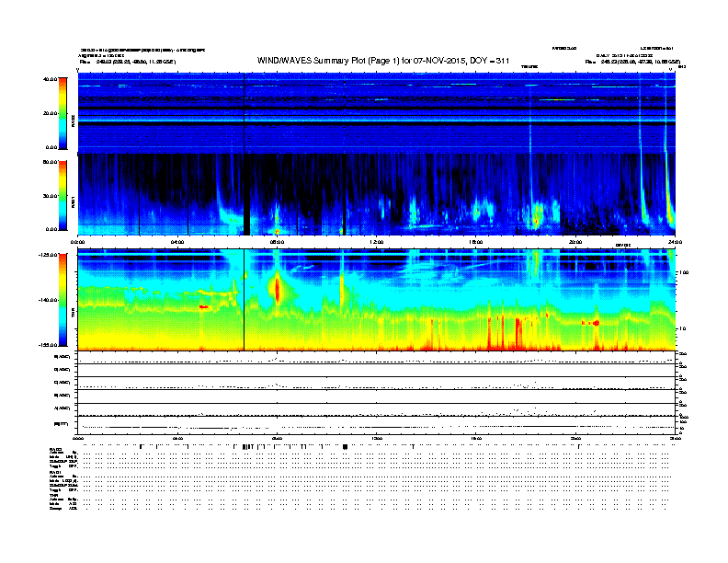The image size is (728, 563).
Task: Click the RAD2 status block header at bottom left
Action: (x=56, y=449)
